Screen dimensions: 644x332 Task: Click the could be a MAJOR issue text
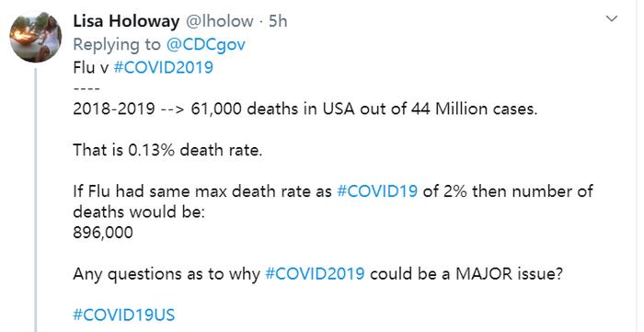pyautogui.click(x=466, y=274)
